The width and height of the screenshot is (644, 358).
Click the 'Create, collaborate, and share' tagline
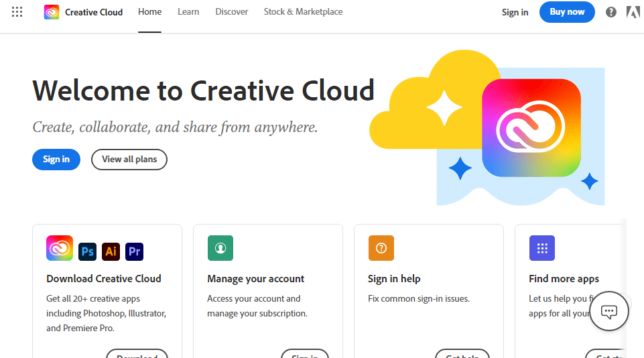pos(175,127)
